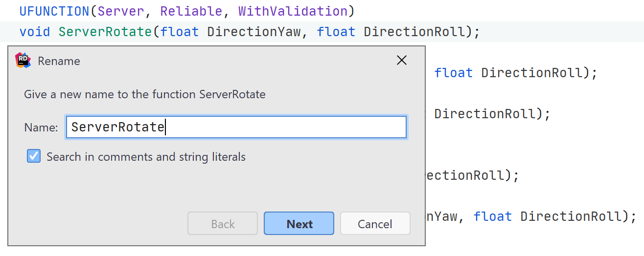Click the Server specifier in UFUNCTION
The height and width of the screenshot is (256, 644).
[x=121, y=11]
